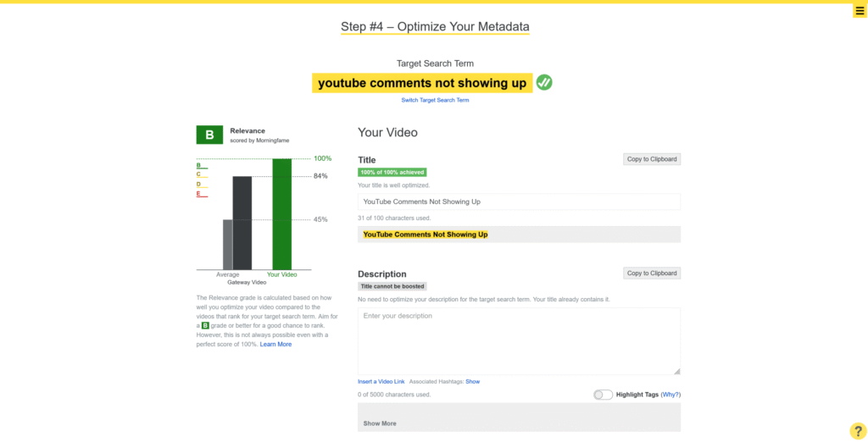Screen dimensions: 868x442
Task: Open the hamburger menu in top corner
Action: (860, 11)
